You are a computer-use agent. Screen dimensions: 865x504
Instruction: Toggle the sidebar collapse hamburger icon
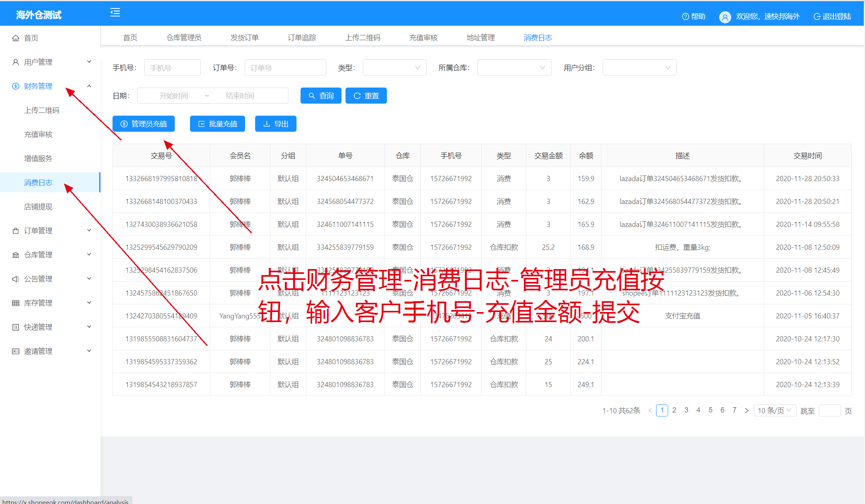pos(115,13)
